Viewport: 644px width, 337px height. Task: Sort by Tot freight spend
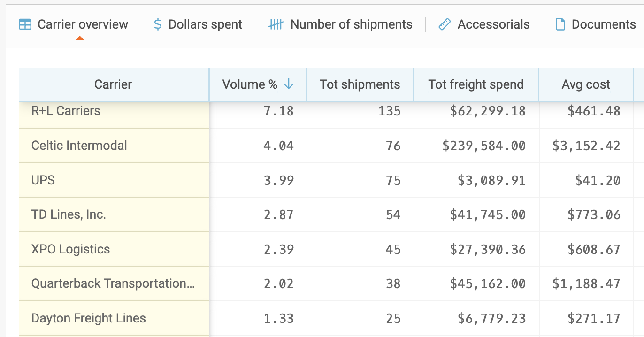475,84
